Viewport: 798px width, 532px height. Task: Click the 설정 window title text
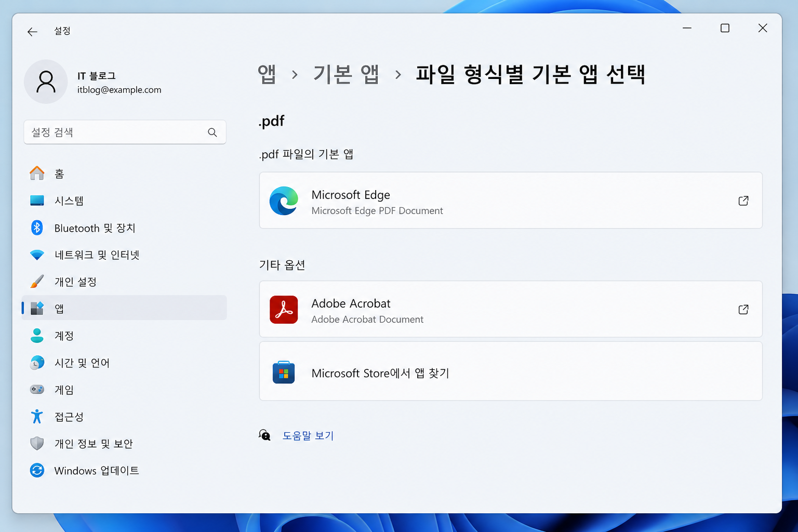(x=62, y=31)
